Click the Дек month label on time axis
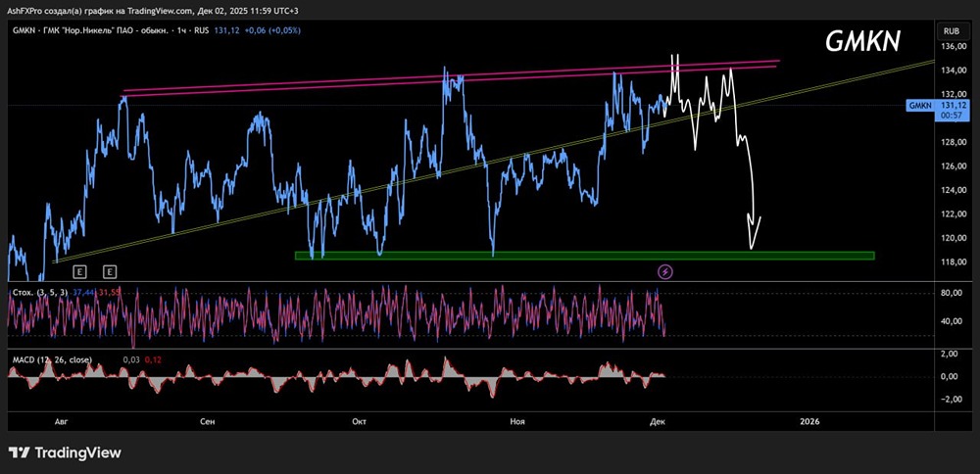This screenshot has height=474, width=980. pyautogui.click(x=659, y=422)
